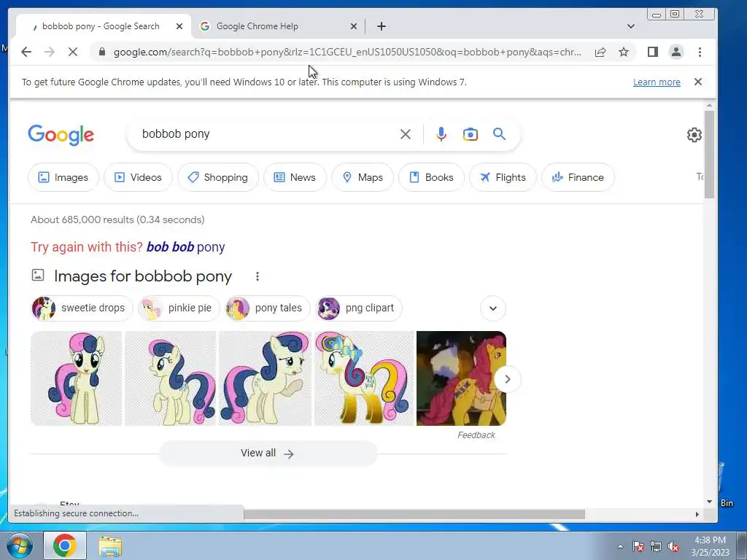Go to the Google logo homepage
This screenshot has width=747, height=560.
(x=61, y=135)
